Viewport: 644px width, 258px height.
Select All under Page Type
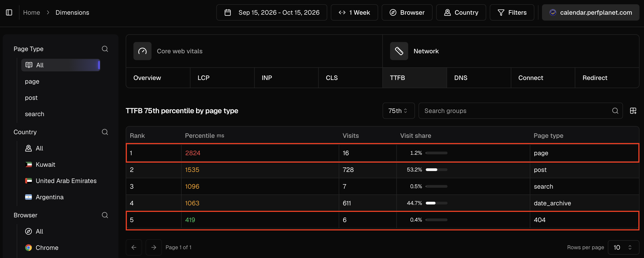tap(61, 65)
